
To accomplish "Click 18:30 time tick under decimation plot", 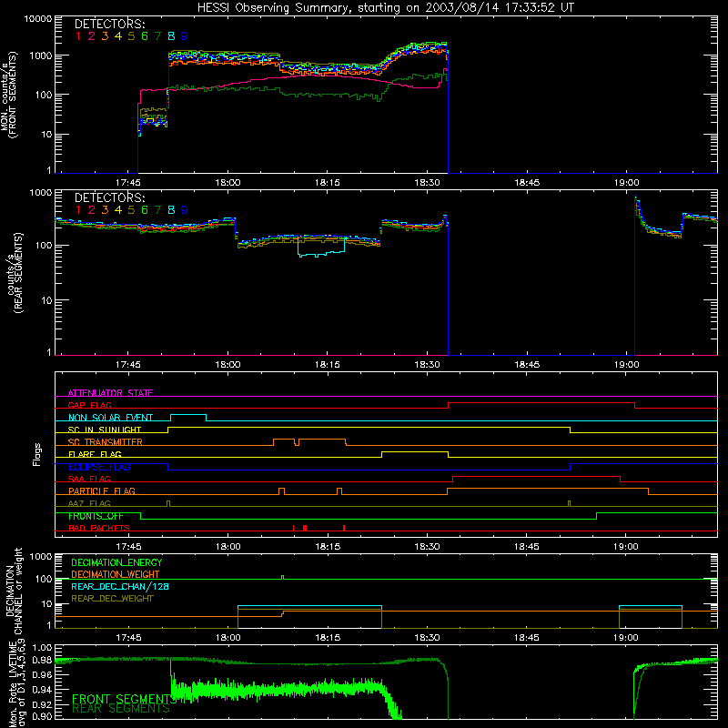I will [427, 638].
